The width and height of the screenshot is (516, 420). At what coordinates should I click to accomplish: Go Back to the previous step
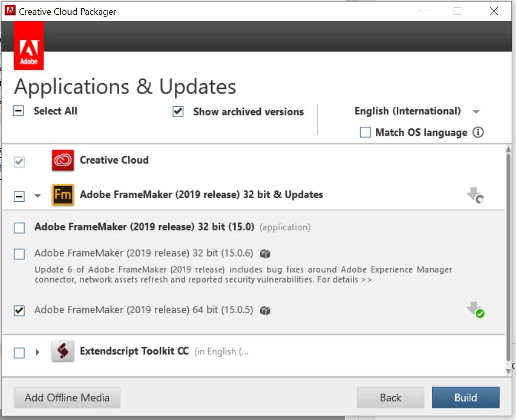pos(391,398)
